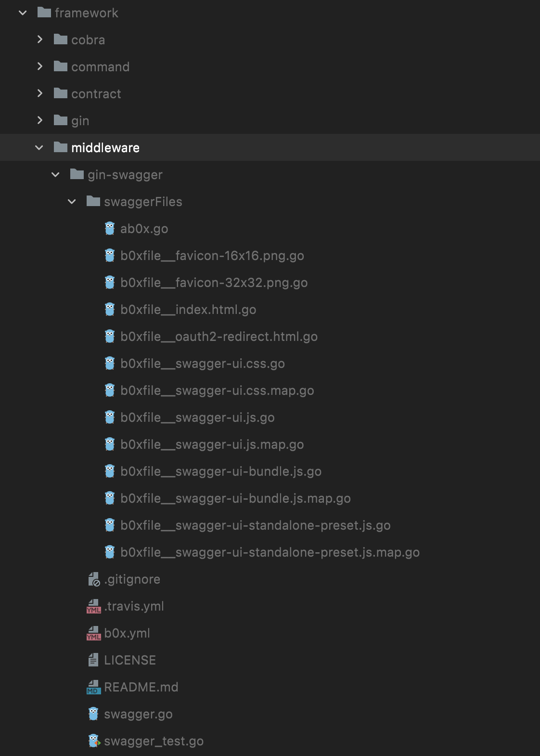Expand the contract folder arrow
Screen dimensions: 540x756
39,93
